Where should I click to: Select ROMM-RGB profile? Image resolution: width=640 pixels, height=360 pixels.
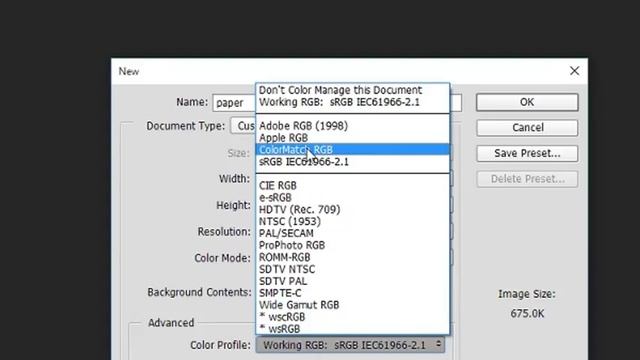pos(353,258)
